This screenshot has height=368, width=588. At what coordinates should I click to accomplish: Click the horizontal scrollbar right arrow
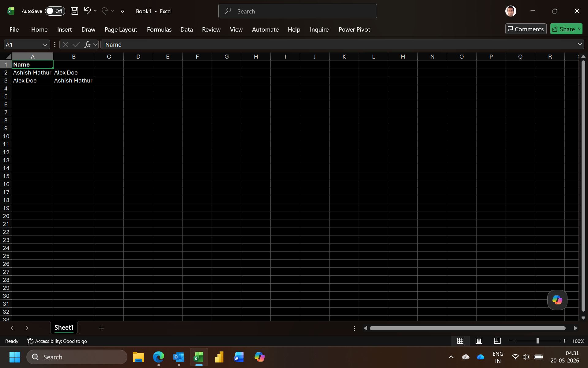575,328
